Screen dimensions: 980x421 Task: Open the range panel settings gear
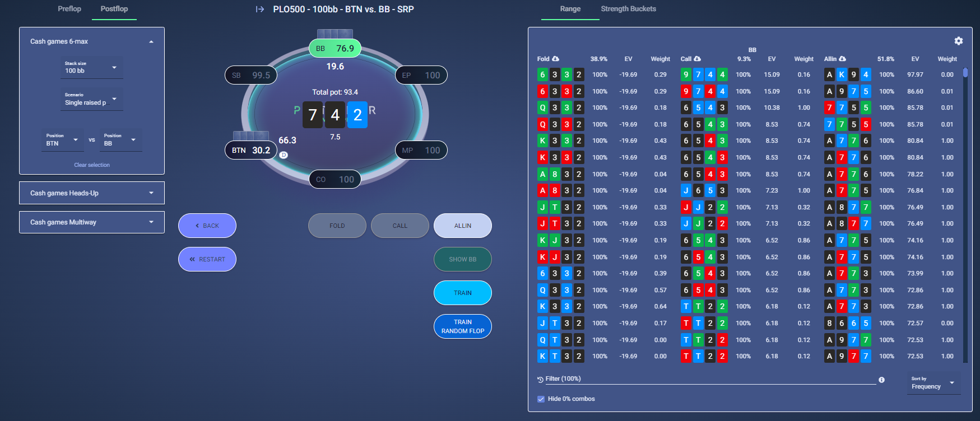point(959,41)
